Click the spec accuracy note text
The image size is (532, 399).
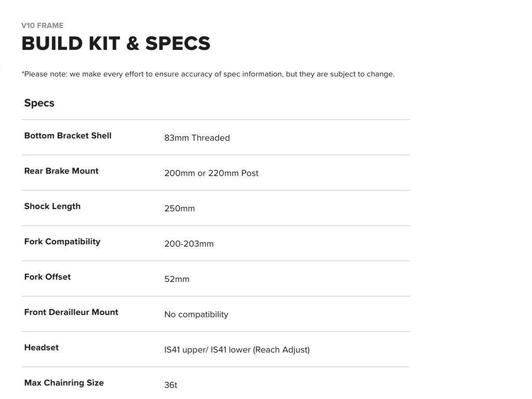tap(208, 74)
